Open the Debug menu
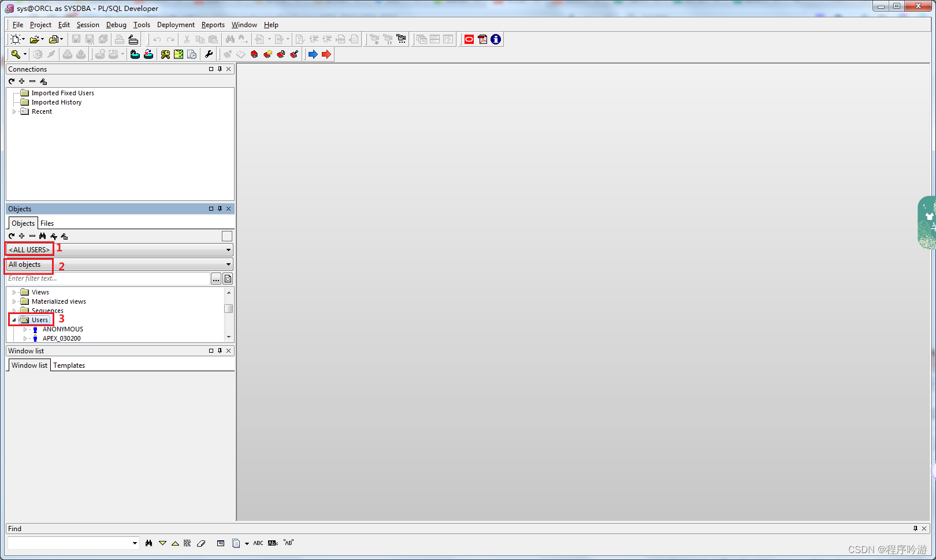Viewport: 936px width, 560px height. (x=116, y=25)
